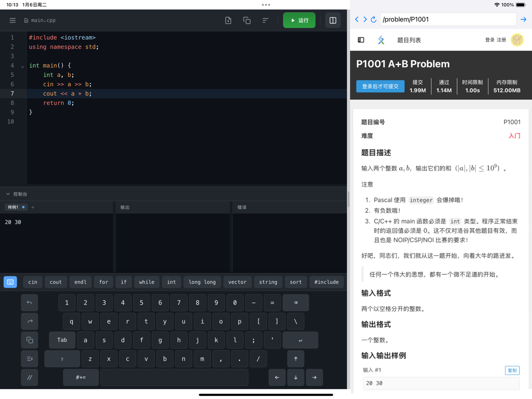Image resolution: width=532 pixels, height=399 pixels.
Task: Toggle the split editor view
Action: click(x=332, y=21)
